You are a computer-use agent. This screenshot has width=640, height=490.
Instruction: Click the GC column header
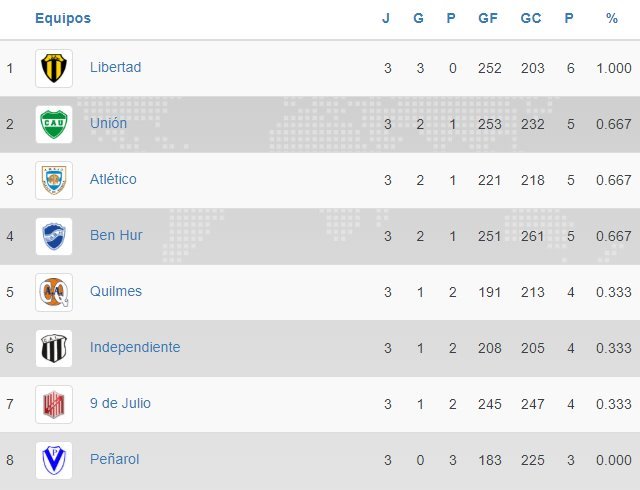point(531,18)
